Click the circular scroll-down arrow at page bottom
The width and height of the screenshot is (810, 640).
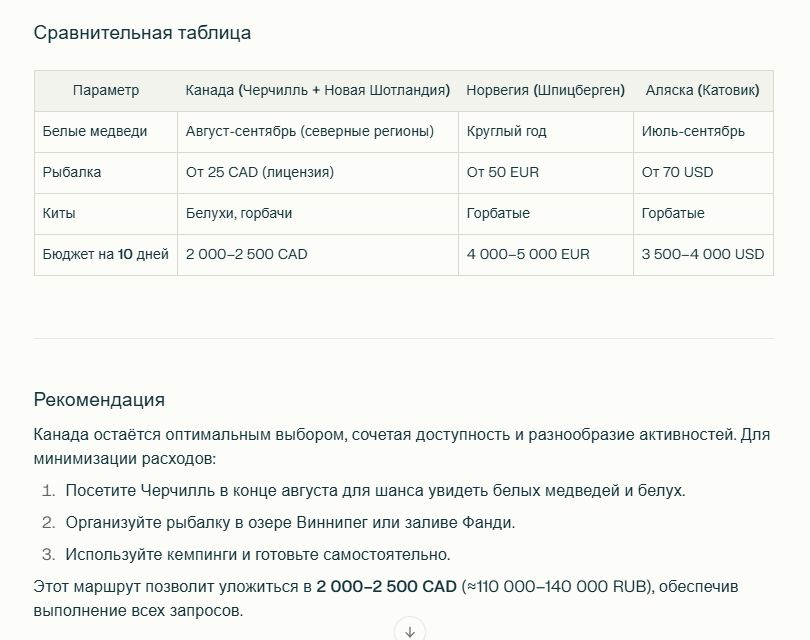pos(410,630)
